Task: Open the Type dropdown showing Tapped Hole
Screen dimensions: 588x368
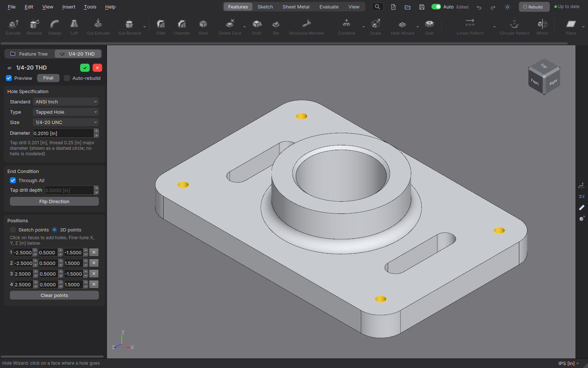Action: 66,112
